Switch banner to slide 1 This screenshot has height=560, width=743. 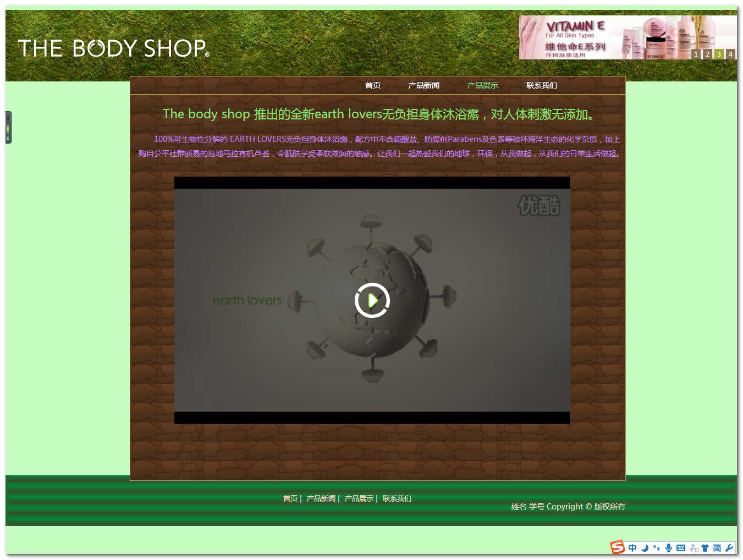696,54
